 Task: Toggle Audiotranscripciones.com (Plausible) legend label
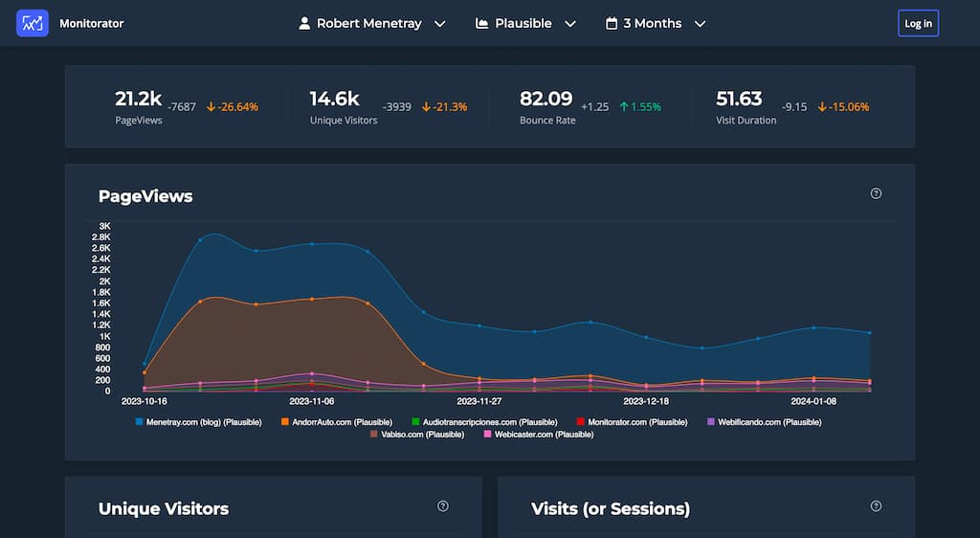(490, 422)
